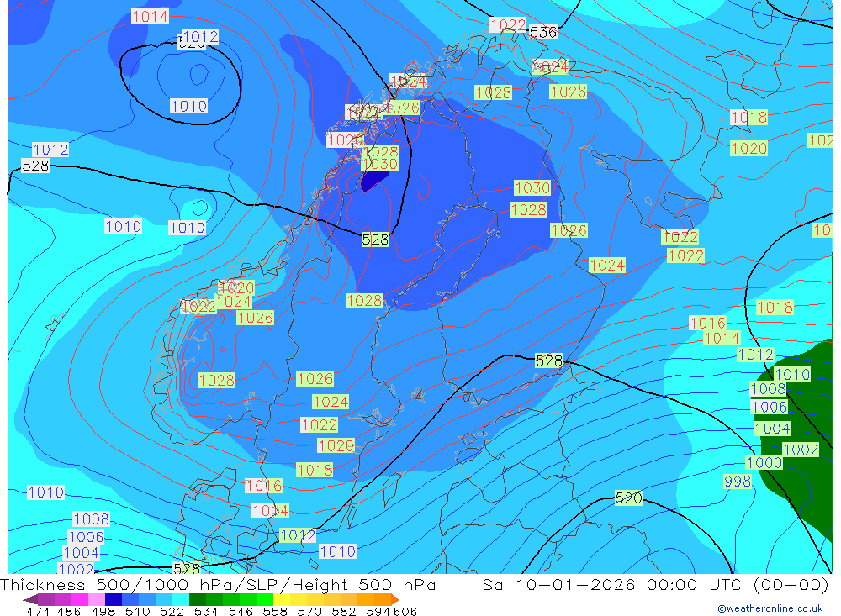
Task: Click the '1018' label directly above a 1020 label
Action: (748, 117)
